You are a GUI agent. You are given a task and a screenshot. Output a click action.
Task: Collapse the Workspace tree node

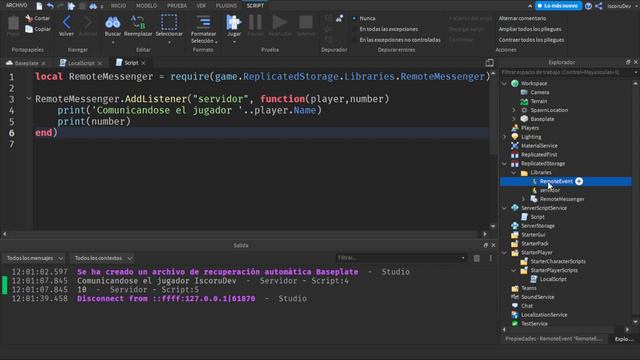coord(504,83)
